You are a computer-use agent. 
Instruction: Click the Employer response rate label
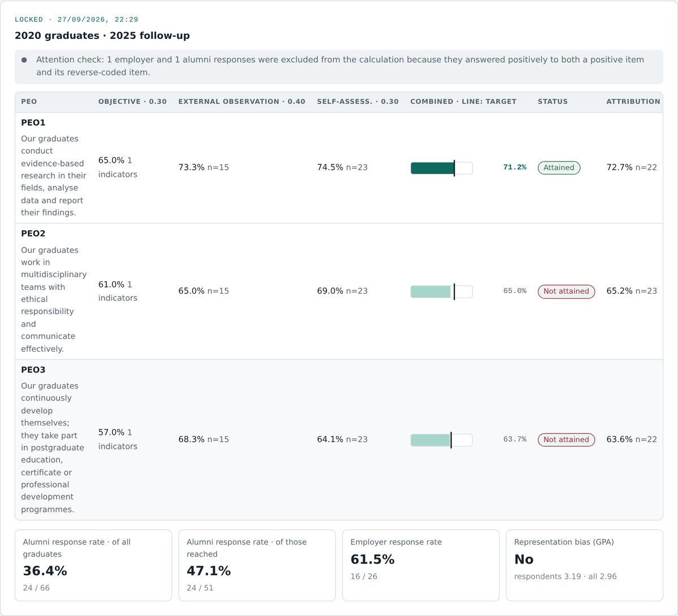pos(396,542)
